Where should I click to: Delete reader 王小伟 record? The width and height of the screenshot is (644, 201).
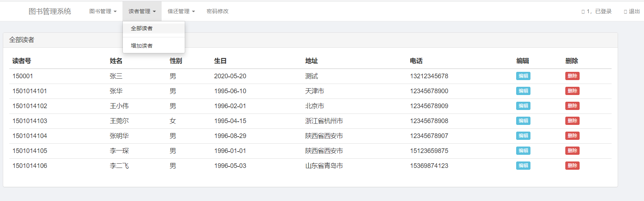pos(572,106)
